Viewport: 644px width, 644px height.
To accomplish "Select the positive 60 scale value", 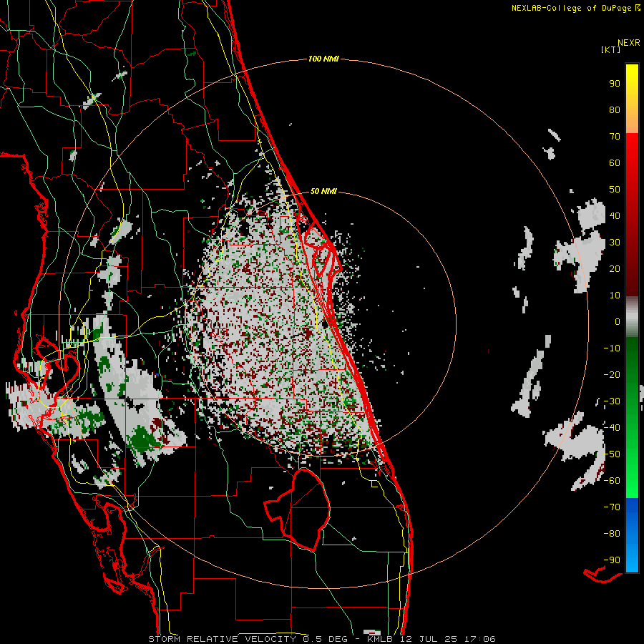I will coord(615,163).
